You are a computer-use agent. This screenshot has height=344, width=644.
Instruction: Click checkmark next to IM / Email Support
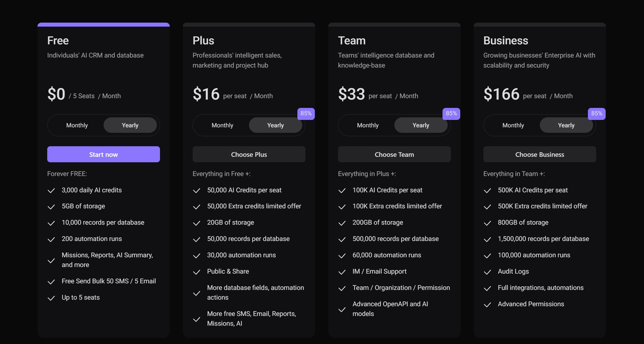pyautogui.click(x=342, y=272)
